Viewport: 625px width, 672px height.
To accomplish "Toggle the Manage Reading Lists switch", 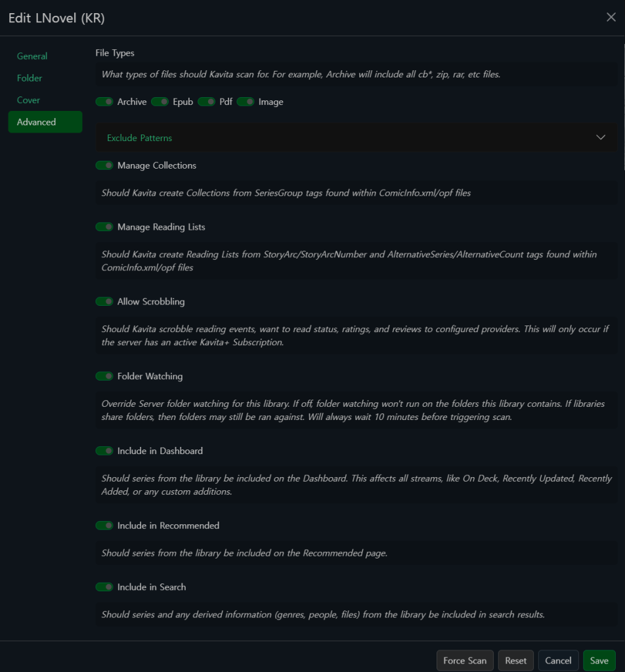I will pos(104,227).
